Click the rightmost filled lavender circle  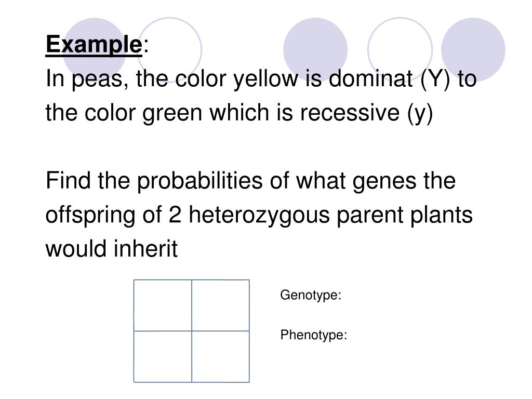(473, 50)
